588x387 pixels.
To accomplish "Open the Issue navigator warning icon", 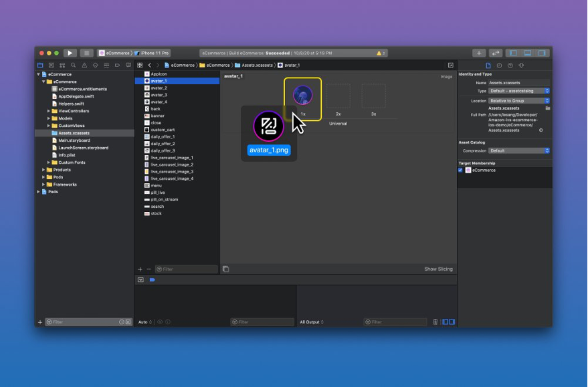I will pos(84,65).
